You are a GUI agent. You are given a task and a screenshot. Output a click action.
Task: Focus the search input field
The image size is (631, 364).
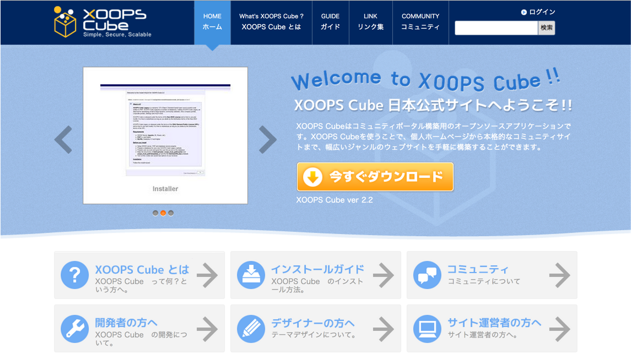496,28
